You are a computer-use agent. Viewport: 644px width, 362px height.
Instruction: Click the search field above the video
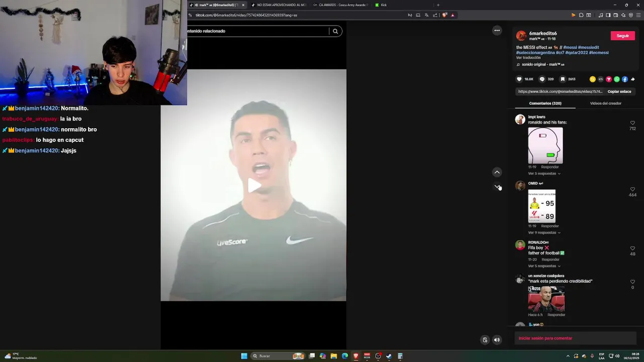click(257, 31)
